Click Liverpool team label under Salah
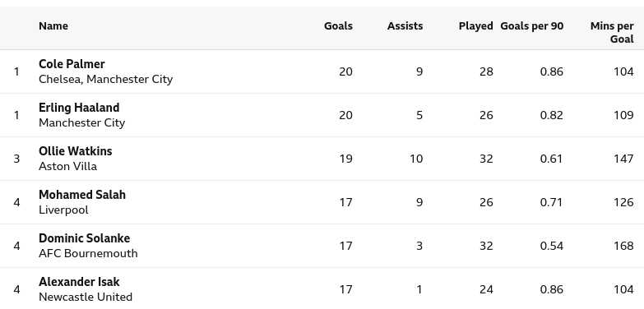 click(63, 210)
